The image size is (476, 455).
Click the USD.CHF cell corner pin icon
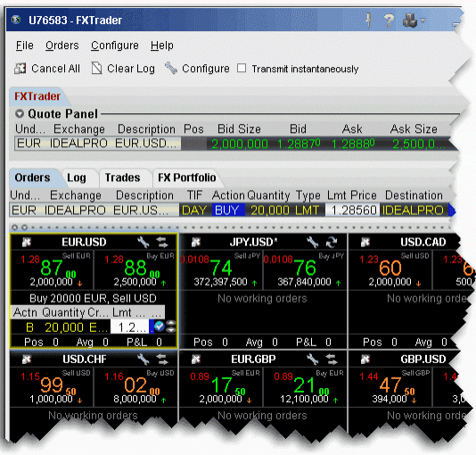[x=27, y=360]
